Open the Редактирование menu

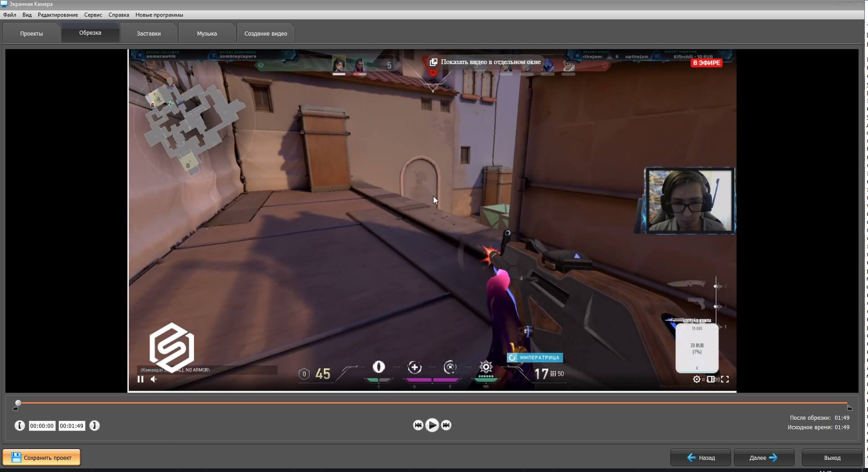58,15
